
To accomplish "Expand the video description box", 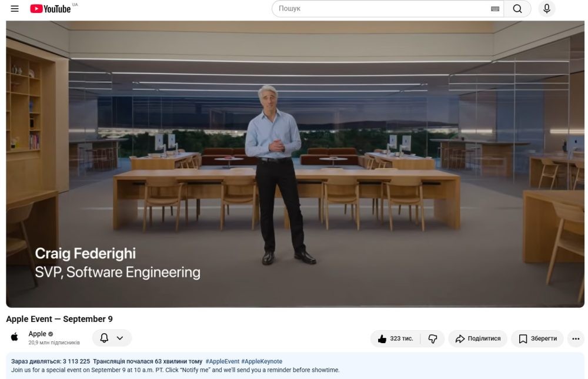I will pyautogui.click(x=295, y=365).
